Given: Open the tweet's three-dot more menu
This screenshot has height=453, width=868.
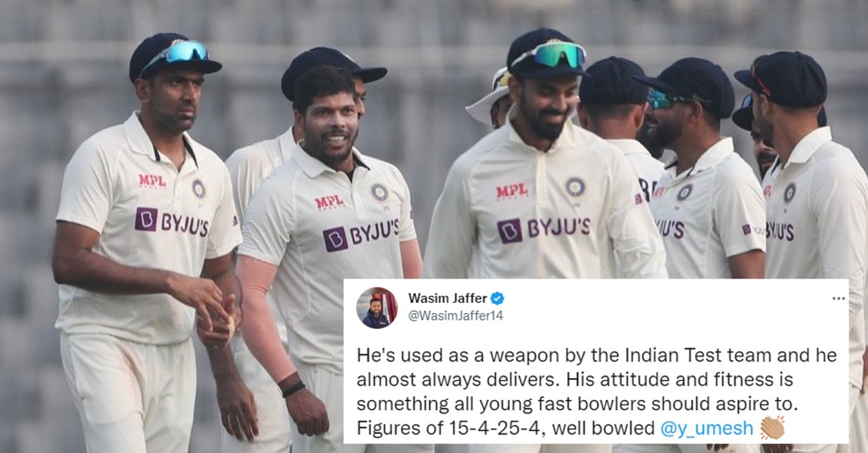Looking at the screenshot, I should (x=838, y=299).
